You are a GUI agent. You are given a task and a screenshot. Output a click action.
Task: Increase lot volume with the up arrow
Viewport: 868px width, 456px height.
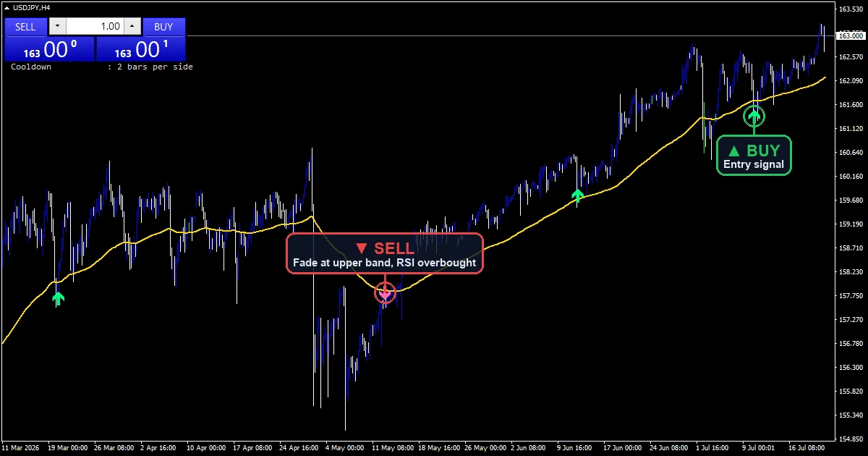132,27
